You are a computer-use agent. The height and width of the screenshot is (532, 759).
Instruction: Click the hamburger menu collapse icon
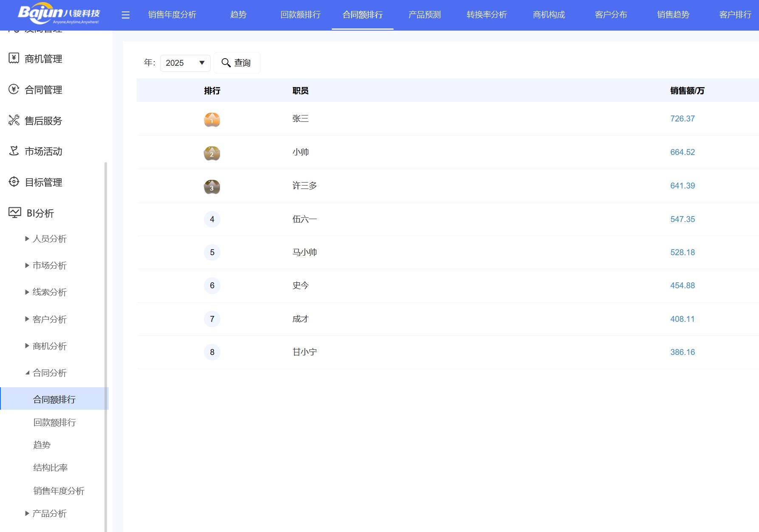[125, 15]
